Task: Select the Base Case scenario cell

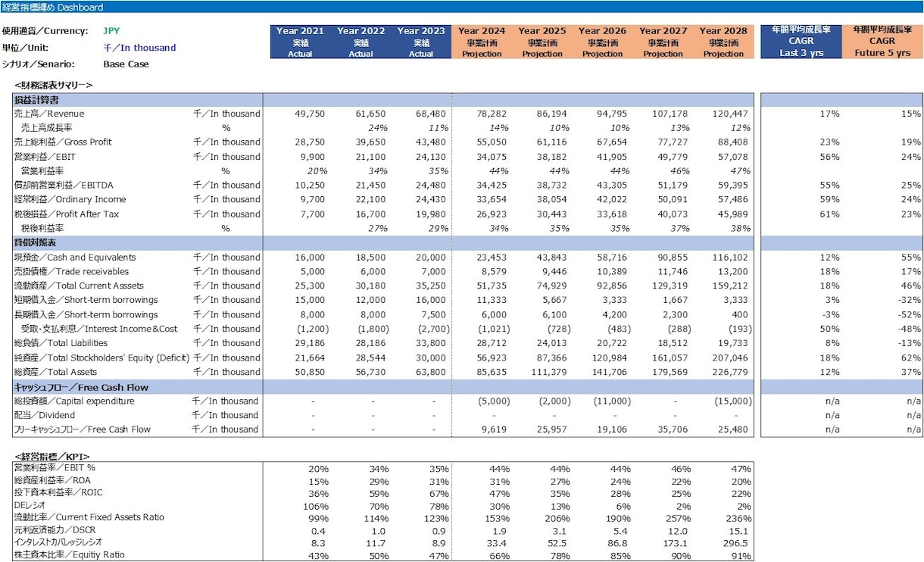Action: 126,64
